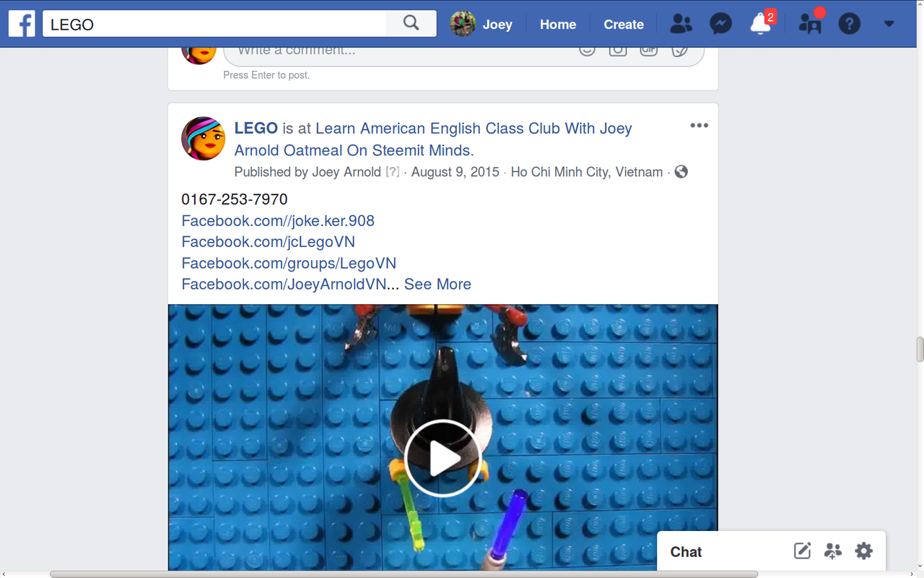Image resolution: width=924 pixels, height=578 pixels.
Task: Open Friend Requests icon
Action: 681,24
